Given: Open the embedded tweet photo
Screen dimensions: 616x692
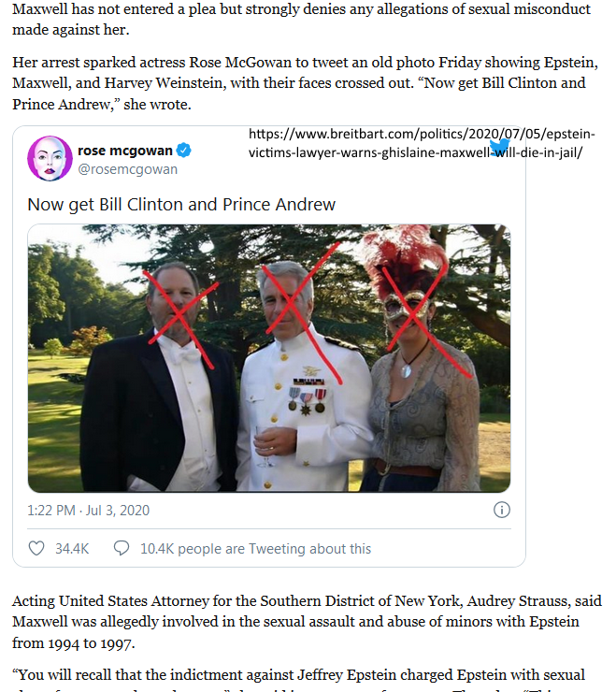Looking at the screenshot, I should 269,358.
